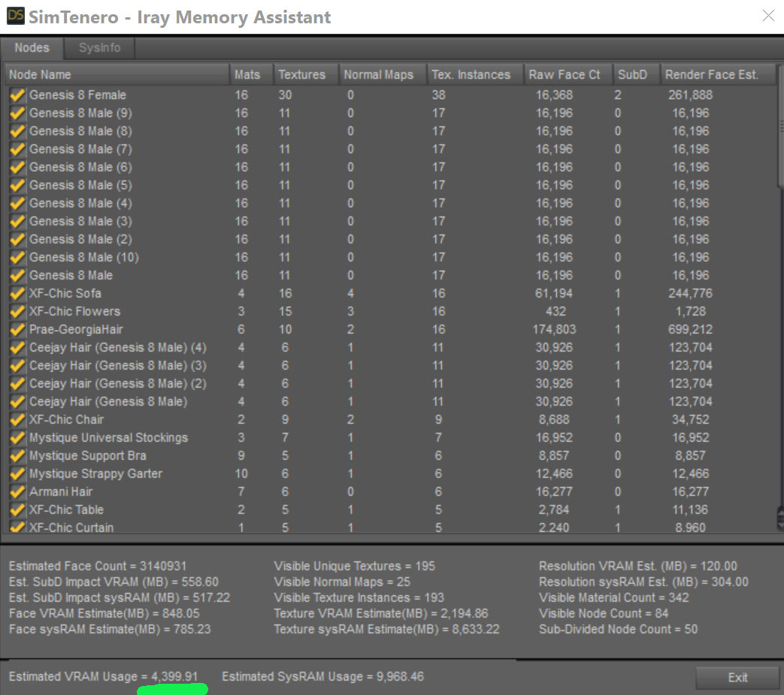This screenshot has height=695, width=784.
Task: Click the 61,194 raw face count value
Action: [x=554, y=293]
